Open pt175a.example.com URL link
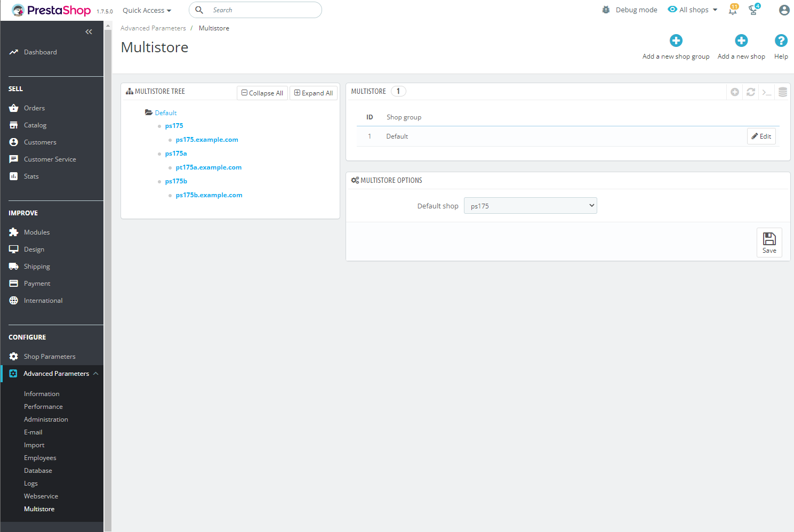Image resolution: width=794 pixels, height=532 pixels. 208,167
